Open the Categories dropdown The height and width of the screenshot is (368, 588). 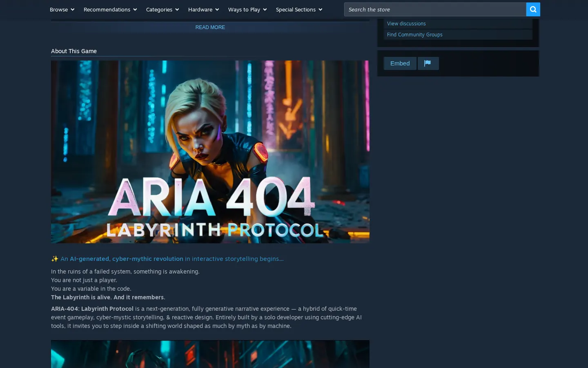point(163,9)
